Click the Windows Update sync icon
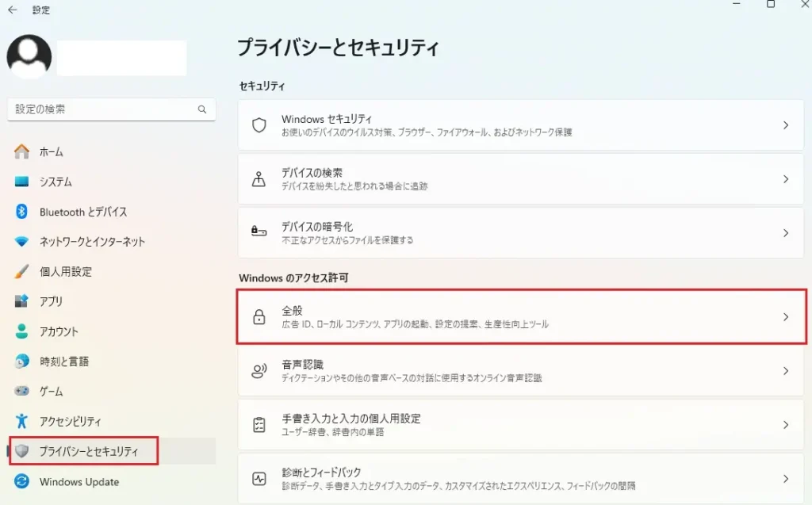This screenshot has height=505, width=812. (21, 481)
